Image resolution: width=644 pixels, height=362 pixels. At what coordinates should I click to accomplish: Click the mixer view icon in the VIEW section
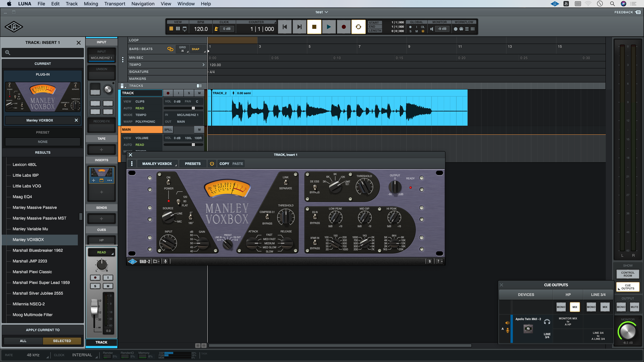point(178,29)
